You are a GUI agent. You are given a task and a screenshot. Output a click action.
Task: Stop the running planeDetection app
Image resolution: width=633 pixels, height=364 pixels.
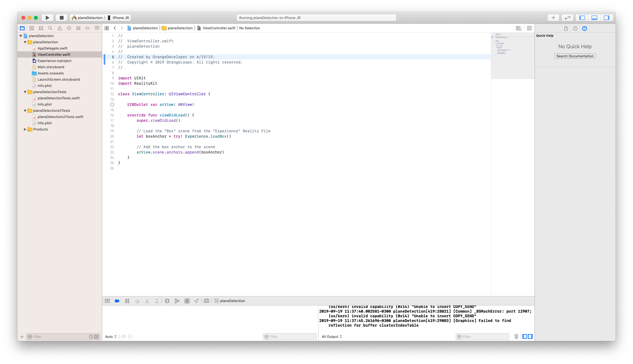point(62,18)
